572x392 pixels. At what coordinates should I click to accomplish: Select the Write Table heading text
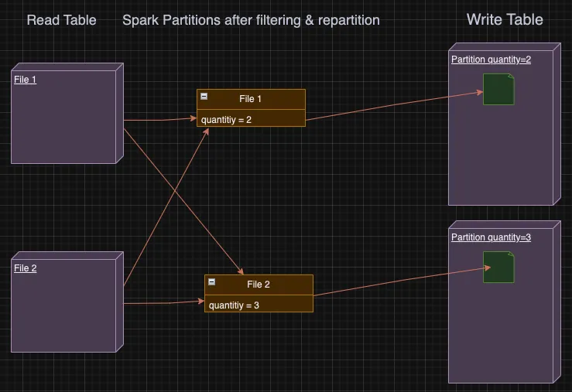tap(505, 19)
